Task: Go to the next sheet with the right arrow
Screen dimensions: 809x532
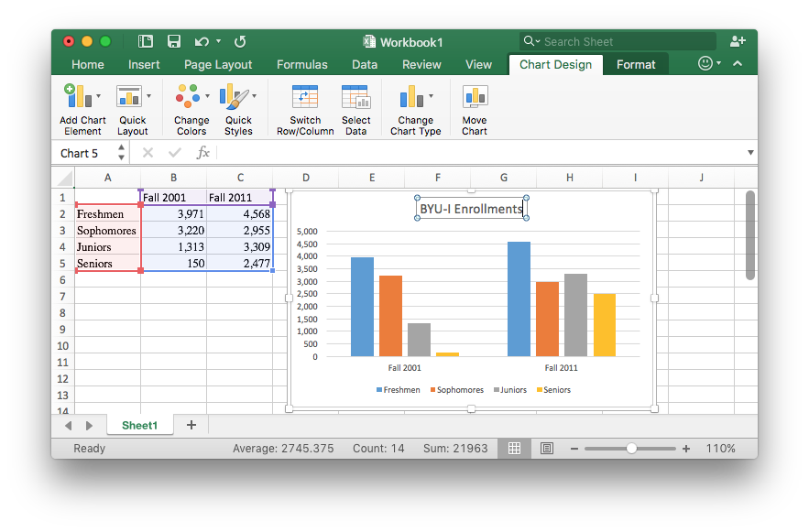Action: coord(89,426)
